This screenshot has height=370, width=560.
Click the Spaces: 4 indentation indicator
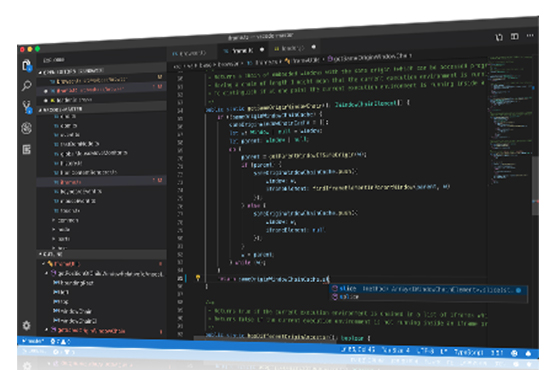click(x=396, y=350)
